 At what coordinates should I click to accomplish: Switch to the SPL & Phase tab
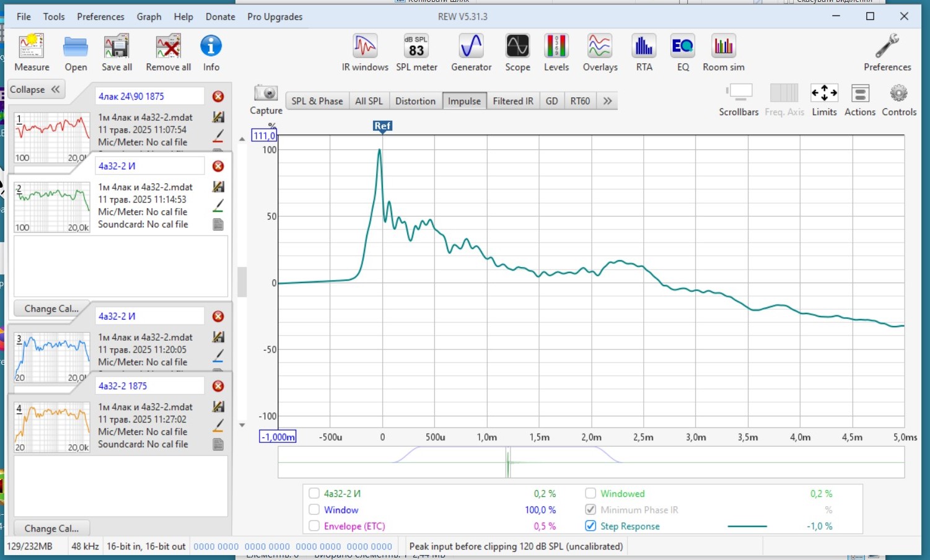[317, 101]
